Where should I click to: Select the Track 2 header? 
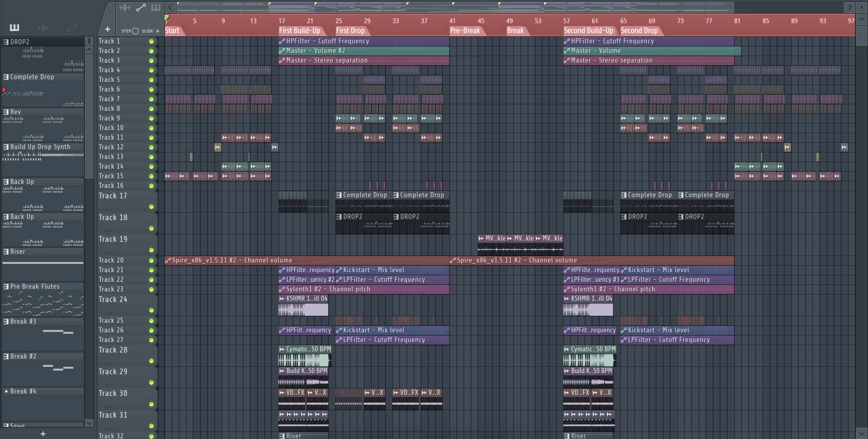[x=127, y=51]
